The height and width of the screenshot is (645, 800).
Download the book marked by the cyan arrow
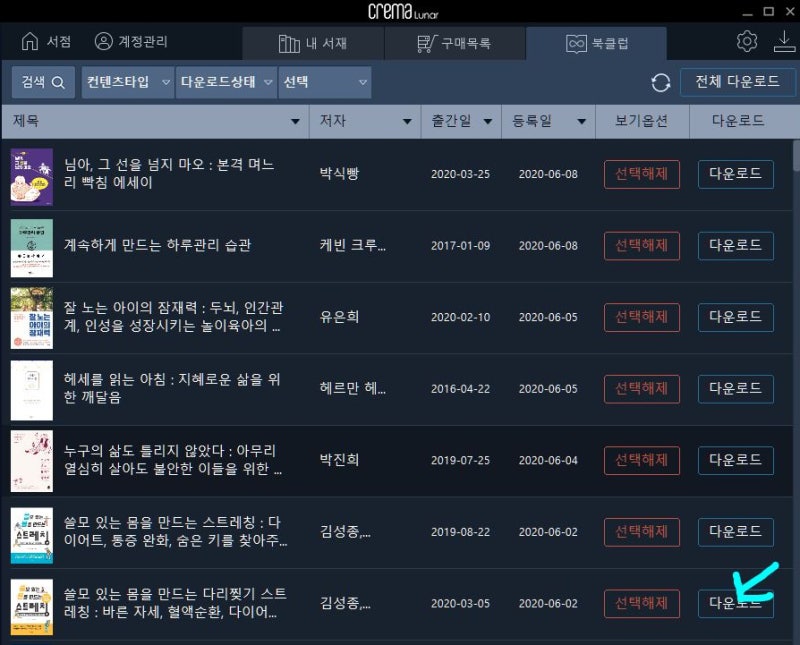tap(736, 603)
